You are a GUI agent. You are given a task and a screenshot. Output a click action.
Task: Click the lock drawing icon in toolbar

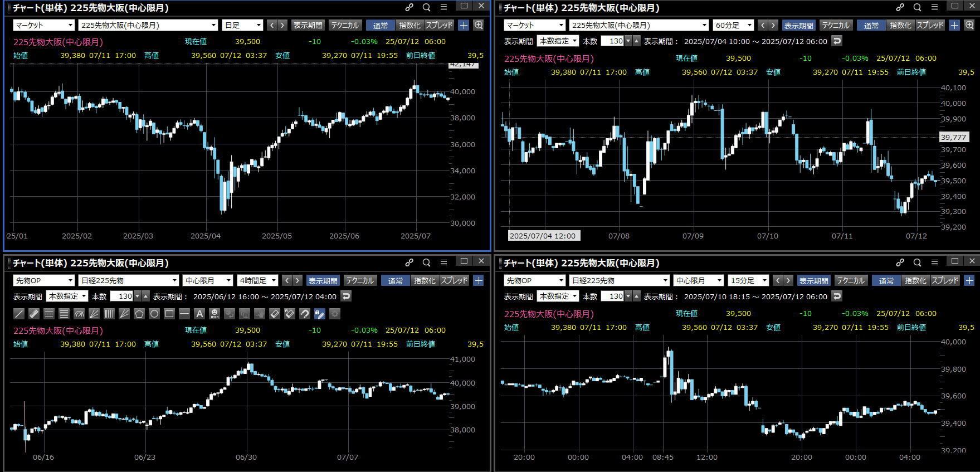(319, 314)
